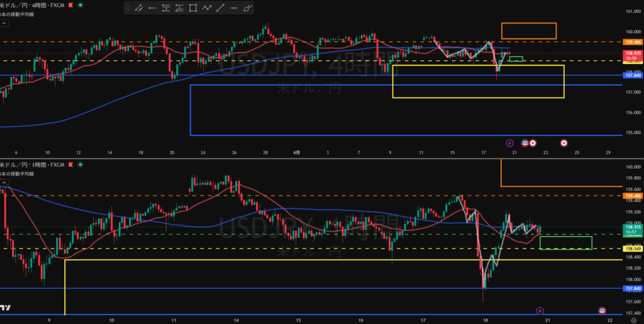
Task: Choose the long position tool
Action: coord(179,8)
